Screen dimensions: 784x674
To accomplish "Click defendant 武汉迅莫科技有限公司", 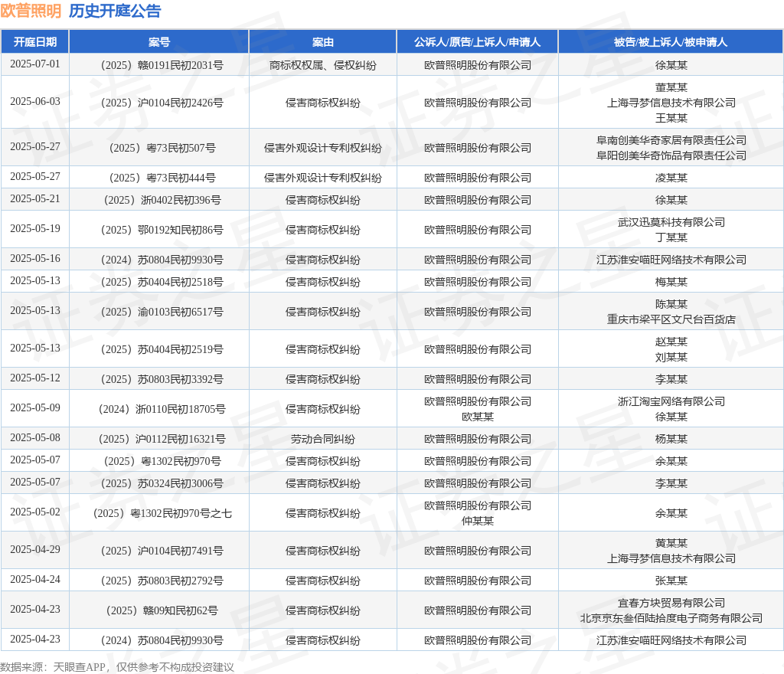I will (x=671, y=223).
